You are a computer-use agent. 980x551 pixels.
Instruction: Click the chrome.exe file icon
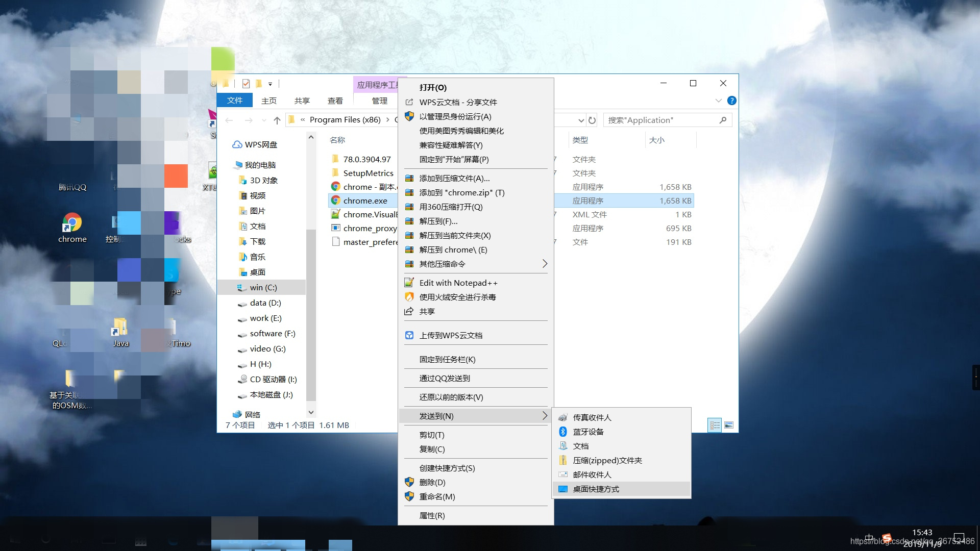tap(336, 201)
